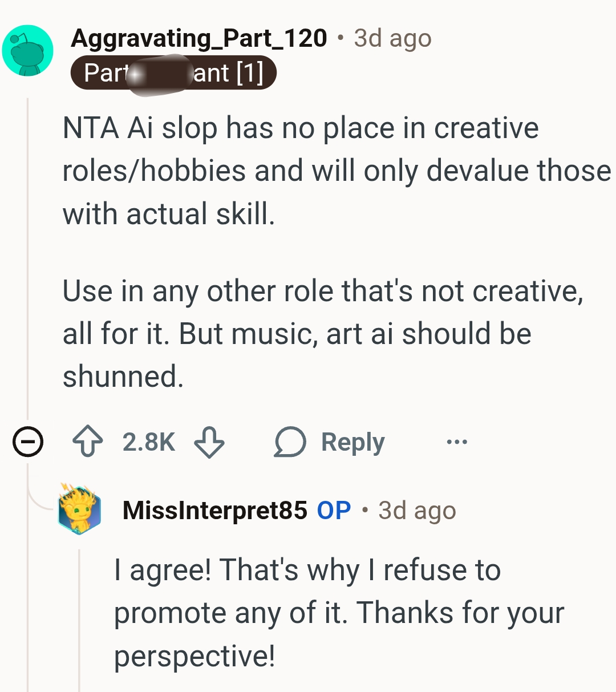Open the three-dot more options menu

[x=457, y=442]
